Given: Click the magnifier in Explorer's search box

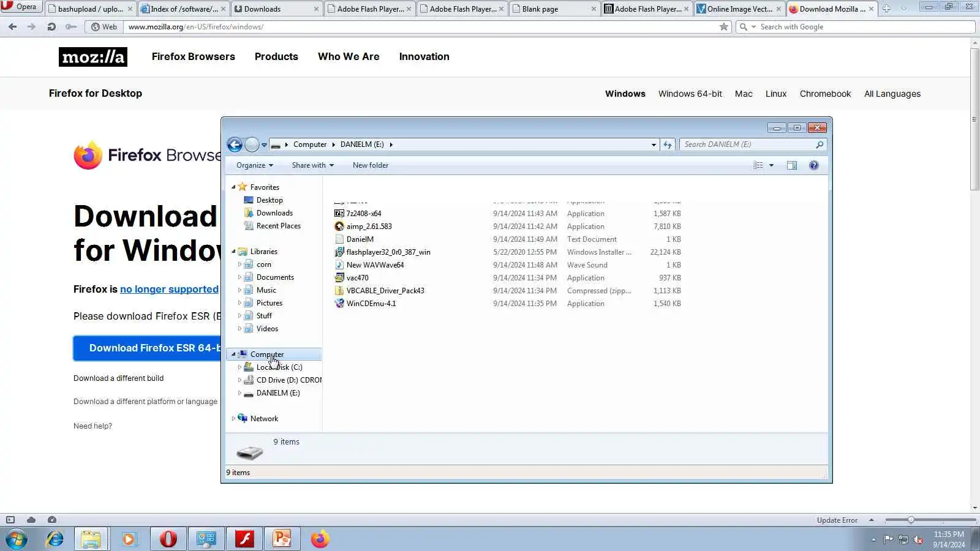Looking at the screenshot, I should coord(820,144).
